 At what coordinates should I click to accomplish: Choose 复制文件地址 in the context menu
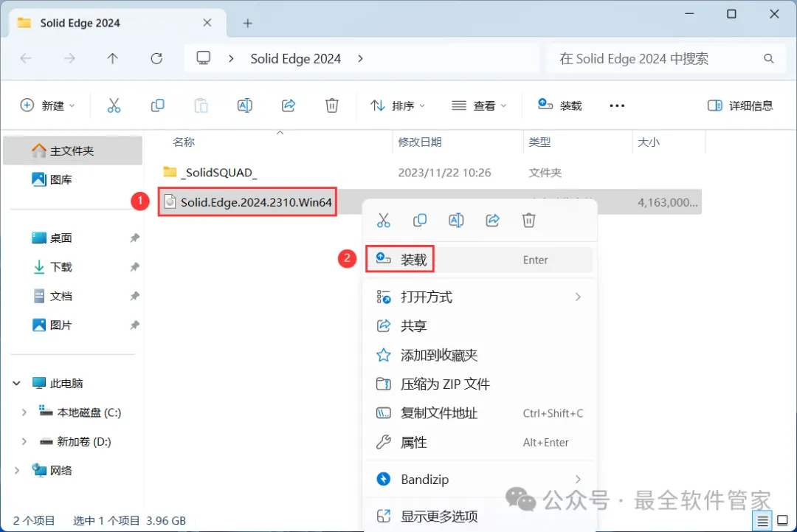coord(480,413)
